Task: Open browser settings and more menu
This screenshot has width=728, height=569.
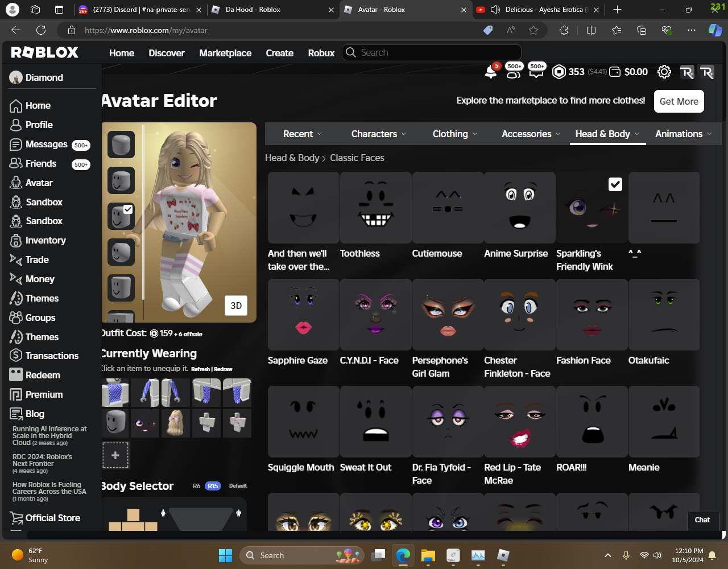Action: click(692, 30)
